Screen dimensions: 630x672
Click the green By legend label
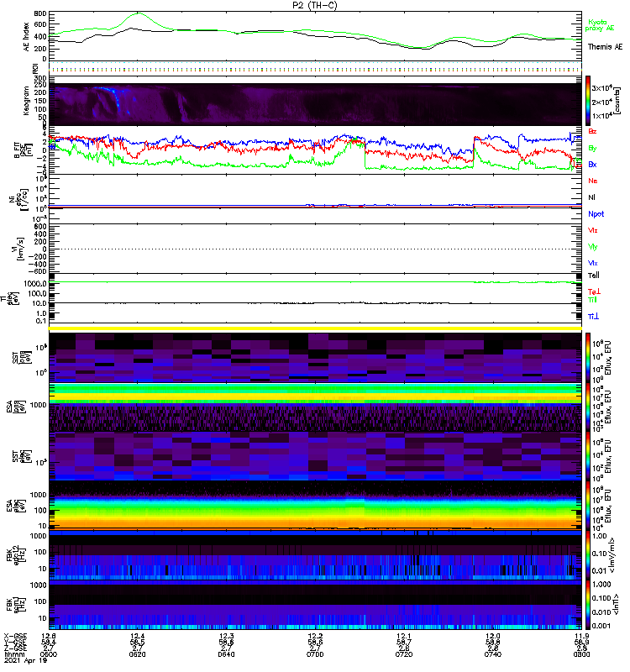click(592, 148)
